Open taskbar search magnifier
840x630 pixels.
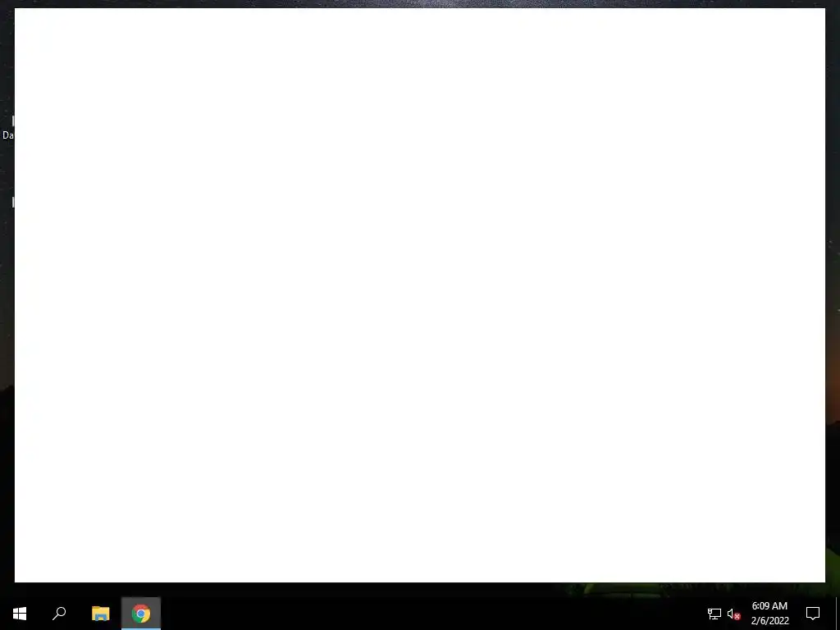pyautogui.click(x=59, y=614)
